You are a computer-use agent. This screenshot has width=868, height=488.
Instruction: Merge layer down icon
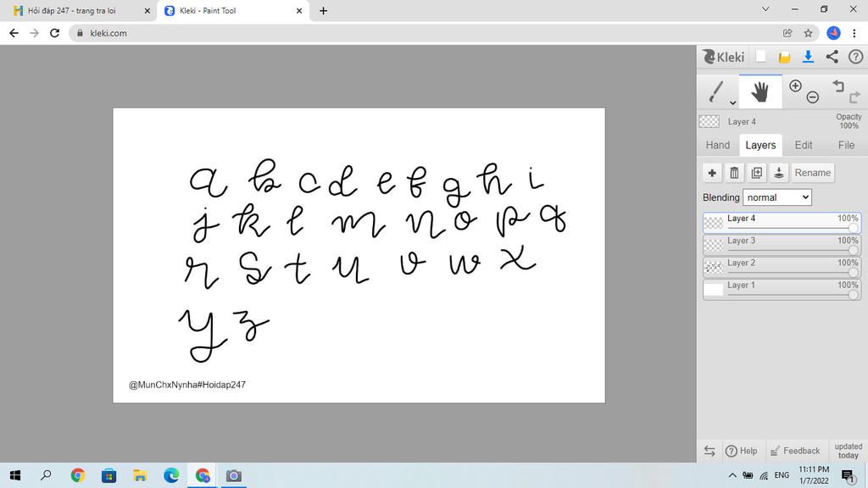tap(779, 173)
